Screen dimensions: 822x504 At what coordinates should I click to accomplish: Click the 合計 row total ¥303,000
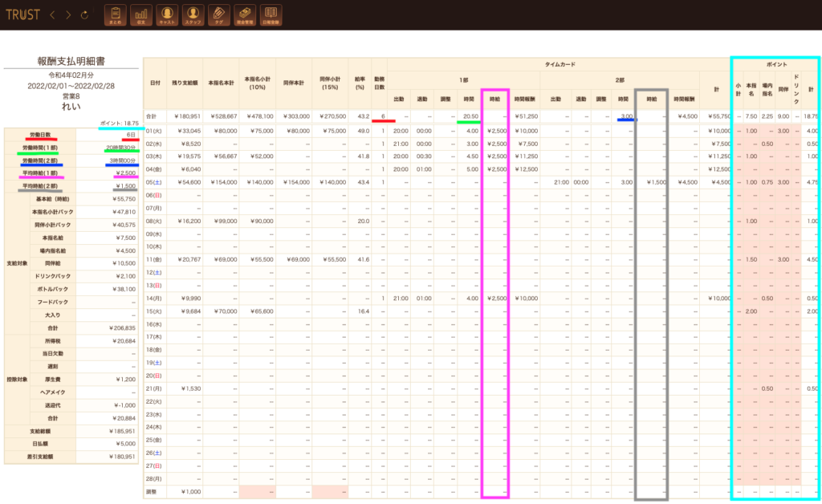tap(297, 116)
